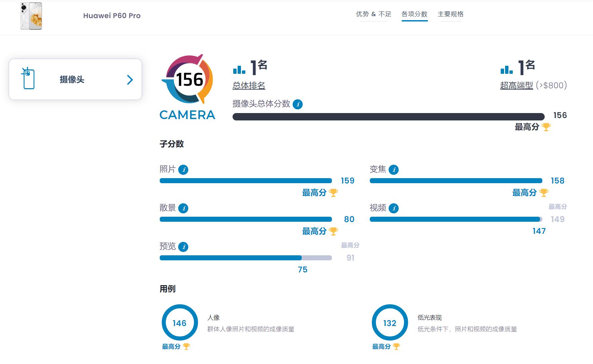Switch to the 优势 & 不足 tab

pyautogui.click(x=374, y=14)
